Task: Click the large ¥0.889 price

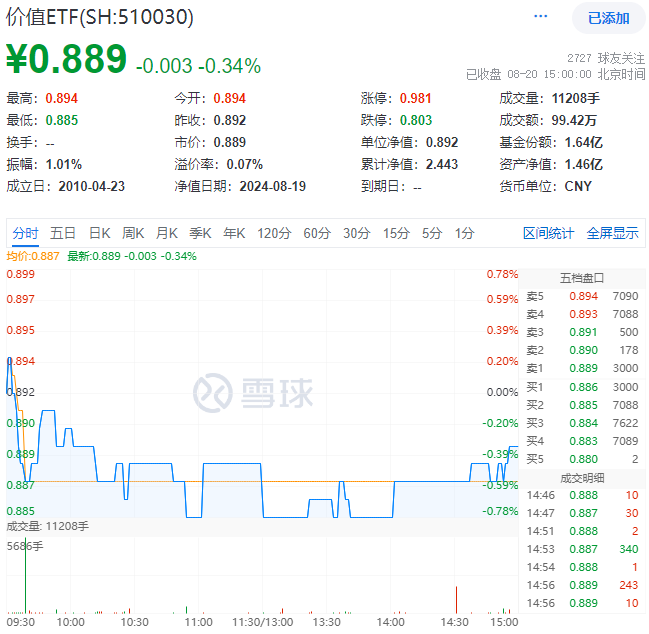Action: (x=66, y=59)
